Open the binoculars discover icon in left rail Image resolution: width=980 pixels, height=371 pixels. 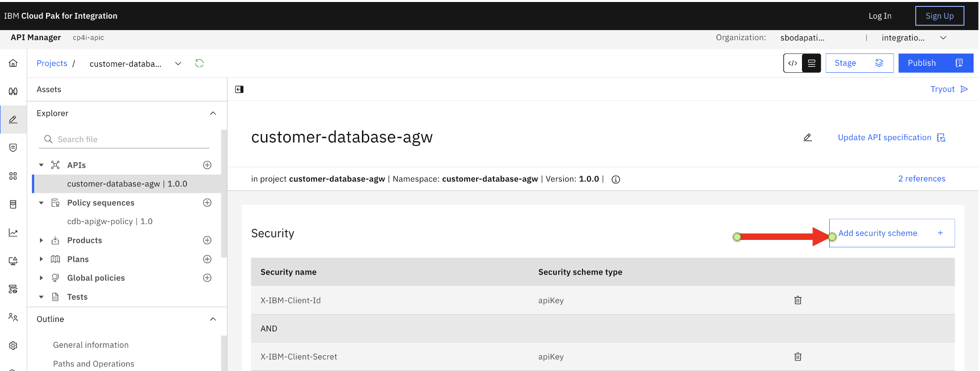(x=13, y=91)
